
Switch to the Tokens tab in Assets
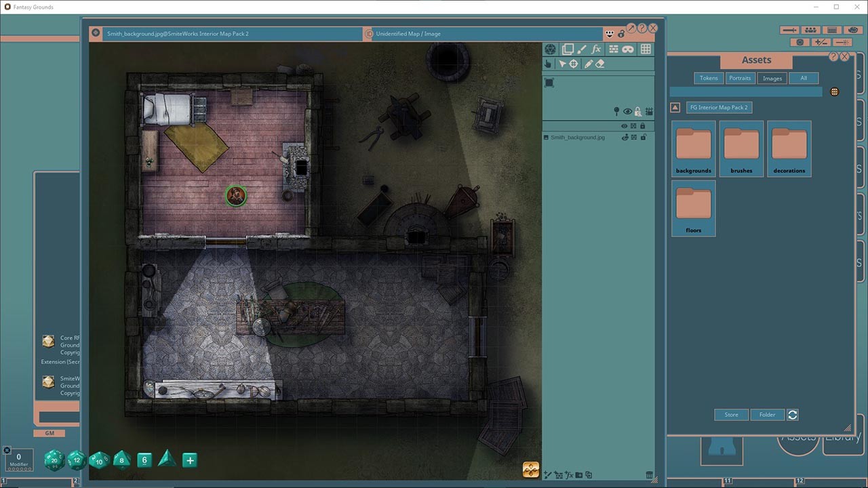pos(708,78)
